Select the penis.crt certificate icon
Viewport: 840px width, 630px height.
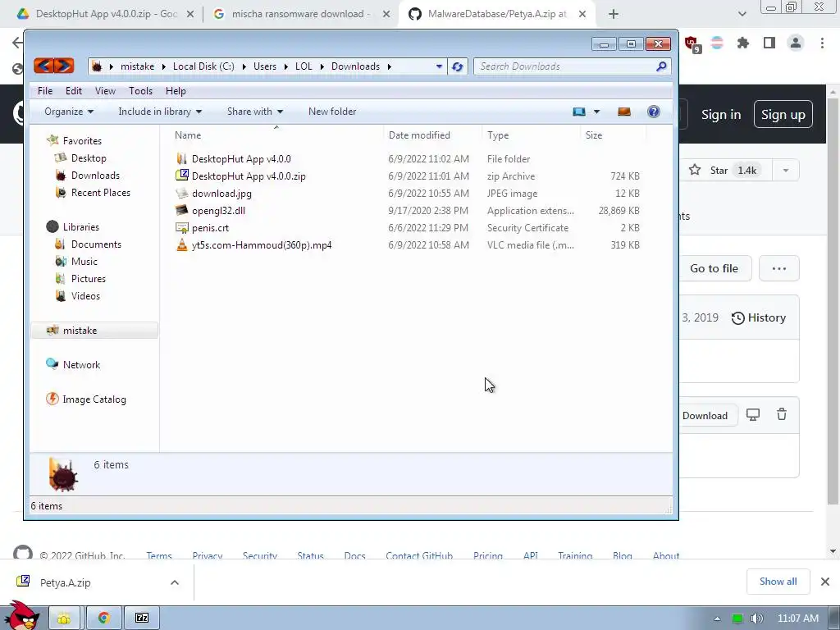click(181, 228)
